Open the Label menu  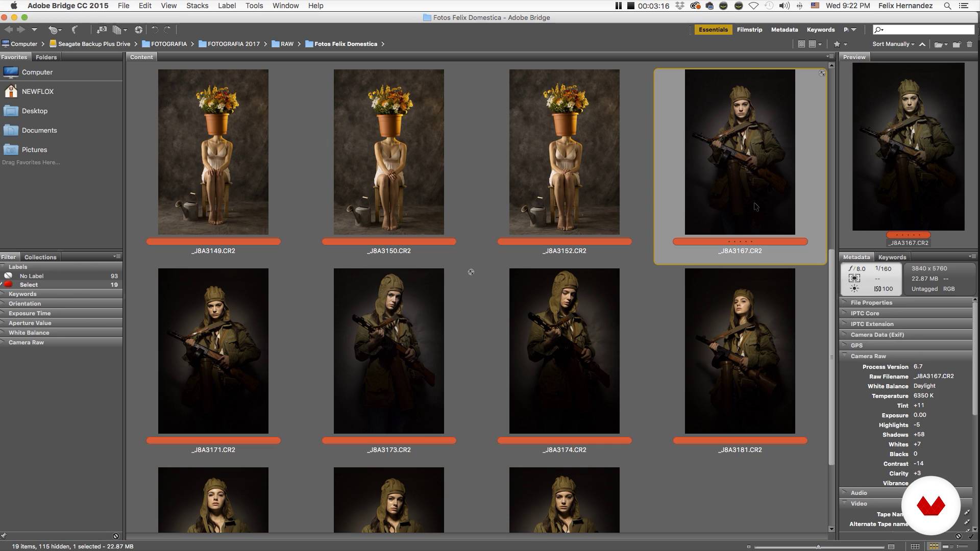pyautogui.click(x=227, y=6)
